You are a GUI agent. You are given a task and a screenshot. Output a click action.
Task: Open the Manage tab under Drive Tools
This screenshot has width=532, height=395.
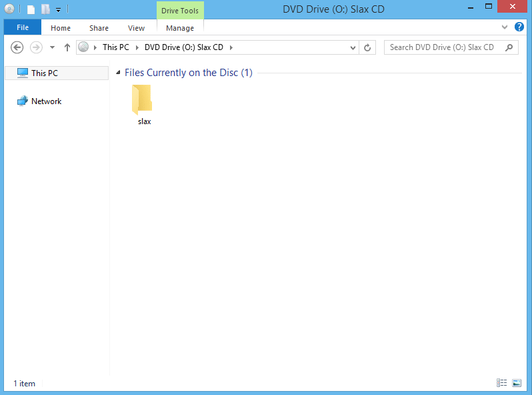click(180, 28)
